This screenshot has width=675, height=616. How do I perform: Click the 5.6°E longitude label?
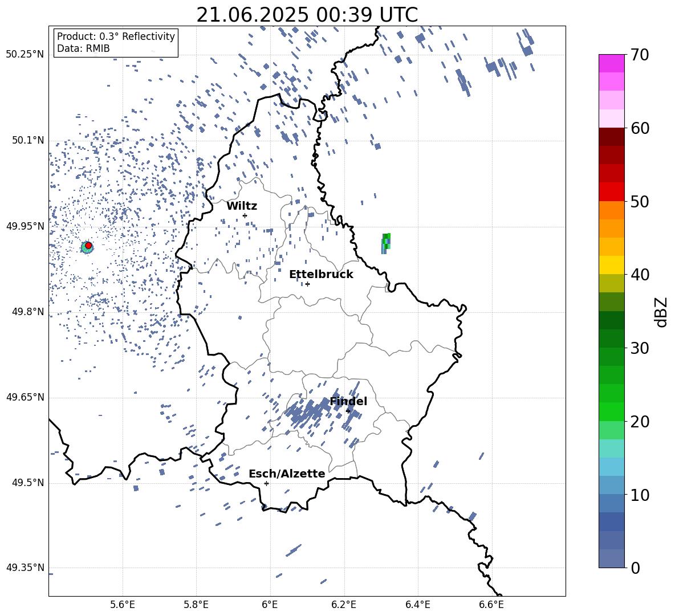coord(122,605)
